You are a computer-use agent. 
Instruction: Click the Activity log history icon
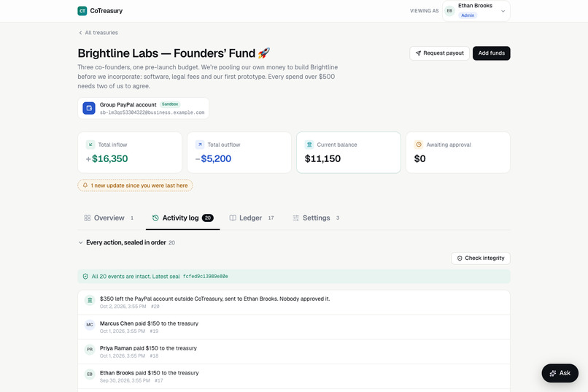(155, 218)
